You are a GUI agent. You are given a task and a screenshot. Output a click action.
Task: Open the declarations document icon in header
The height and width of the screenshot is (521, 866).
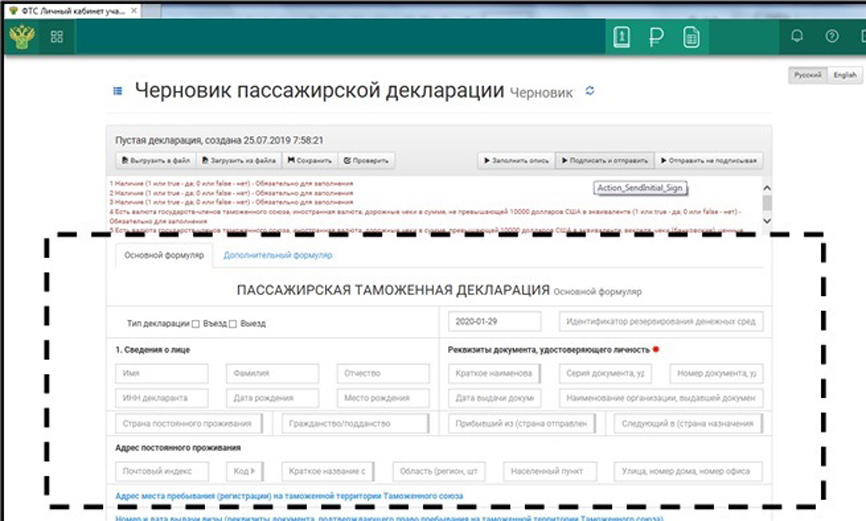[x=690, y=37]
